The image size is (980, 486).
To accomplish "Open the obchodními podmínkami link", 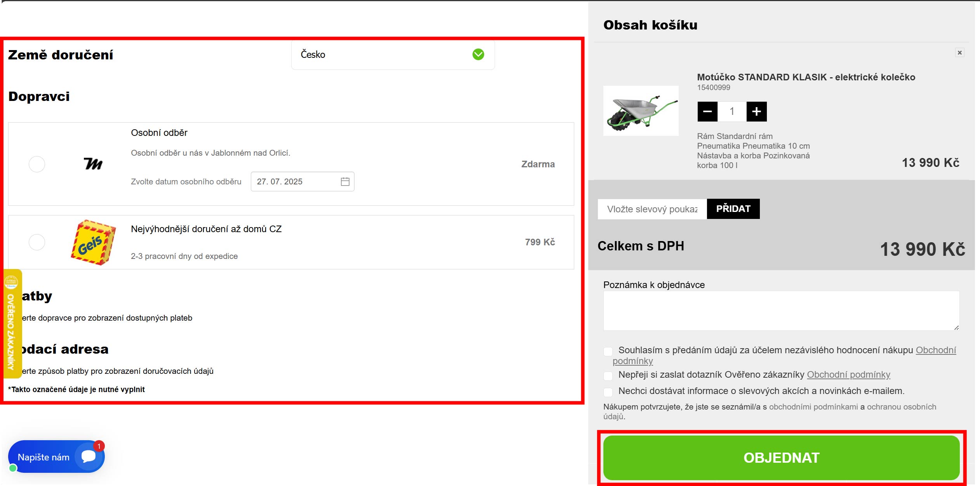I will [x=813, y=407].
